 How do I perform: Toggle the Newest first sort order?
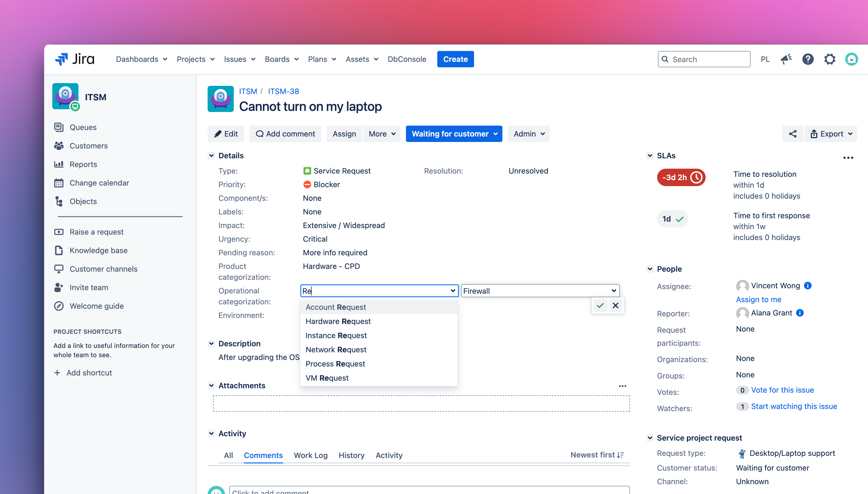[597, 455]
